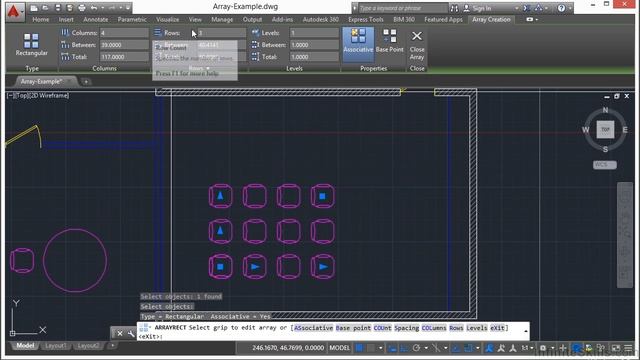Toggle 2D object snap in status bar

coord(468,348)
